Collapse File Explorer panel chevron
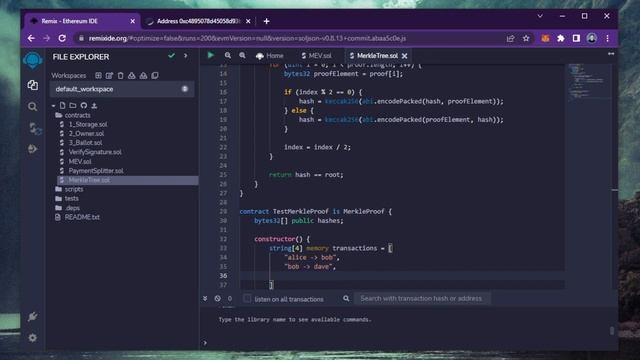 point(185,56)
